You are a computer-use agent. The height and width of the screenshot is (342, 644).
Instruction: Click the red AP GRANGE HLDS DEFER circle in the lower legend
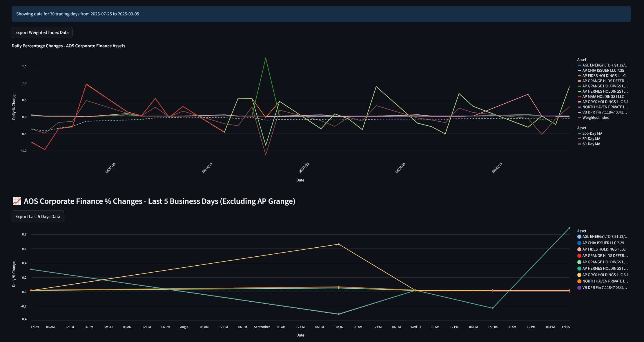579,256
